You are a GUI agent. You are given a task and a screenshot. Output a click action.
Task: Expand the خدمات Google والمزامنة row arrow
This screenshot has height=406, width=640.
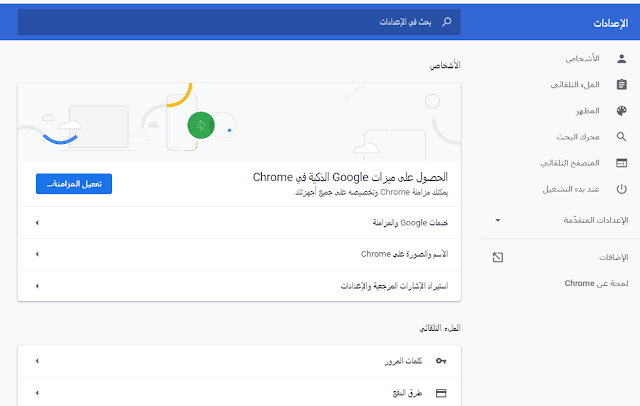37,223
